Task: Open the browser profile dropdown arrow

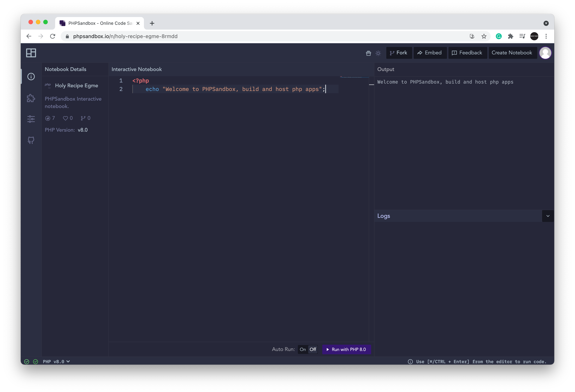Action: click(x=546, y=23)
